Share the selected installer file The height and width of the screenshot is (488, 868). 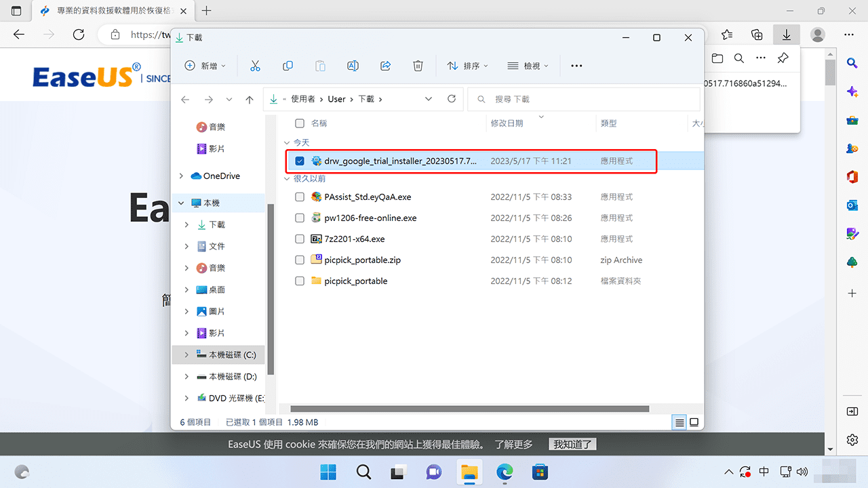385,65
